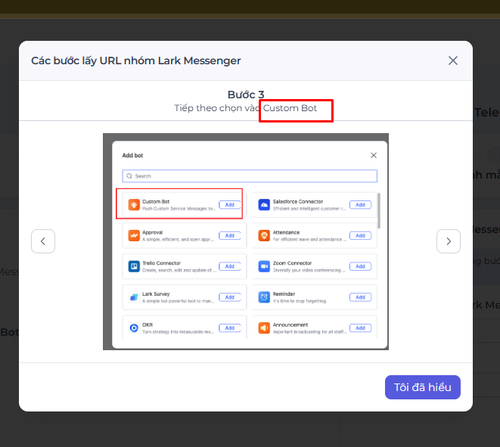This screenshot has height=447, width=500.
Task: Click the "Lark Survey" name text
Action: 156,294
